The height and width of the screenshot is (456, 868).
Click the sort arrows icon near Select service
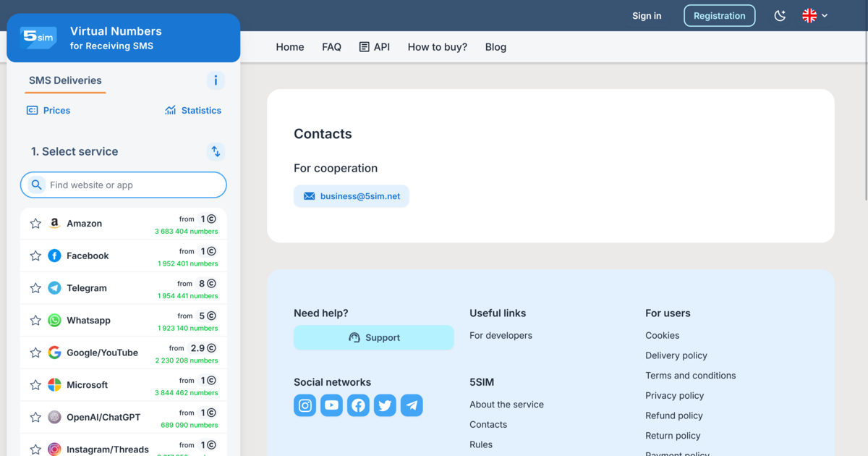(216, 151)
